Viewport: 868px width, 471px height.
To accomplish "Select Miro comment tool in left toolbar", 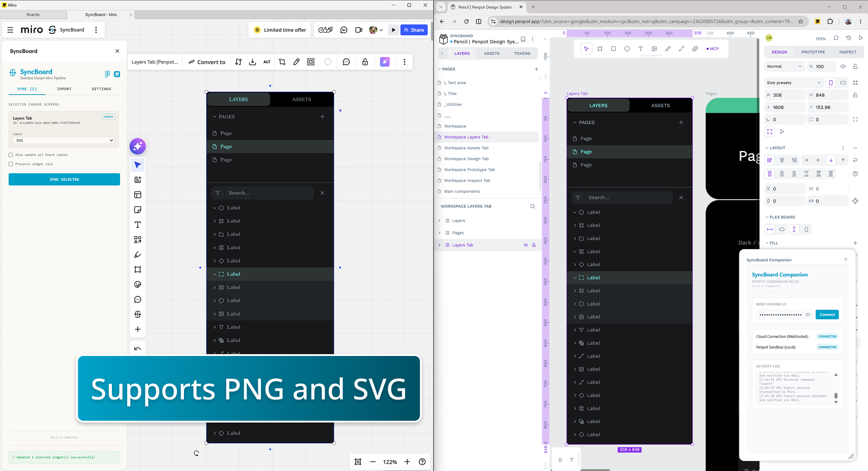I will [x=138, y=299].
